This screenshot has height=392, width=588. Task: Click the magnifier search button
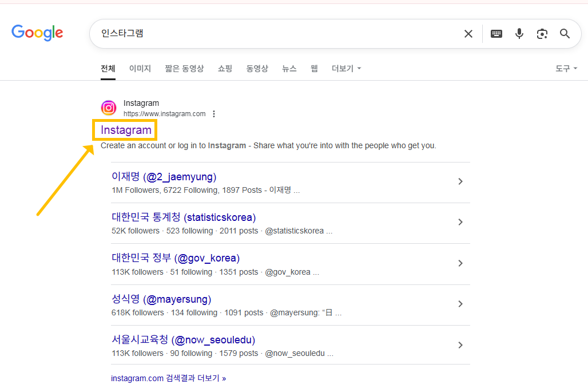point(565,34)
